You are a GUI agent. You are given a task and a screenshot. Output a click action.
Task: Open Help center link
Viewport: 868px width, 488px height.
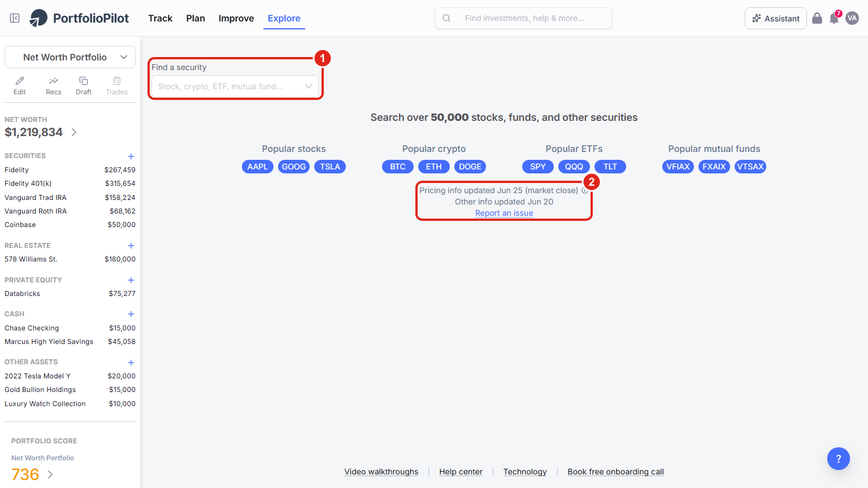461,472
